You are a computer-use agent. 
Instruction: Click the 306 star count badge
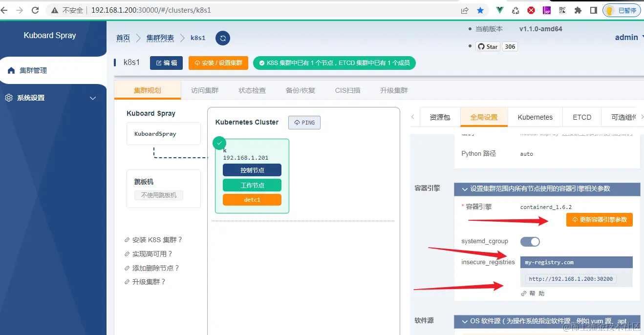pyautogui.click(x=510, y=46)
